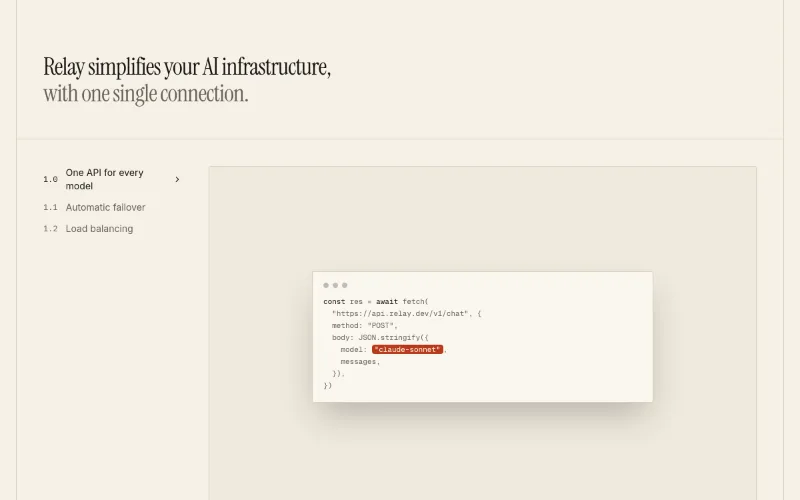Click the chevron next to 'One API for every model'
800x500 pixels.
(x=177, y=179)
